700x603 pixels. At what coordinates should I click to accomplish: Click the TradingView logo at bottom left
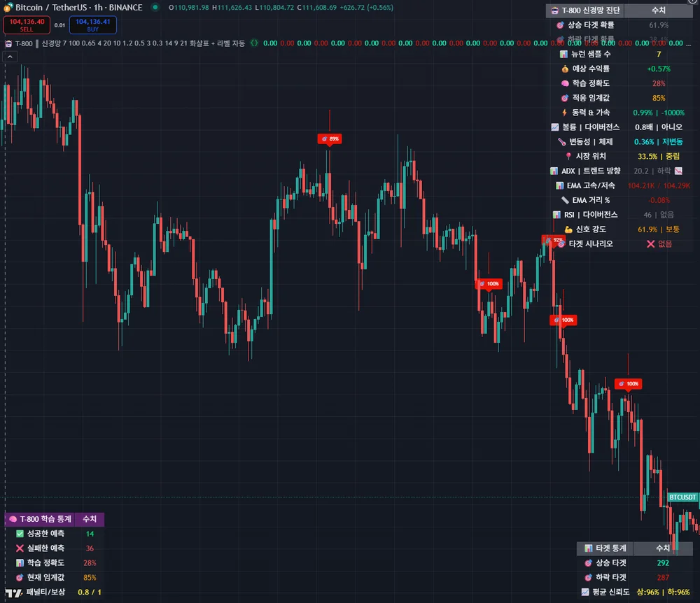click(13, 593)
